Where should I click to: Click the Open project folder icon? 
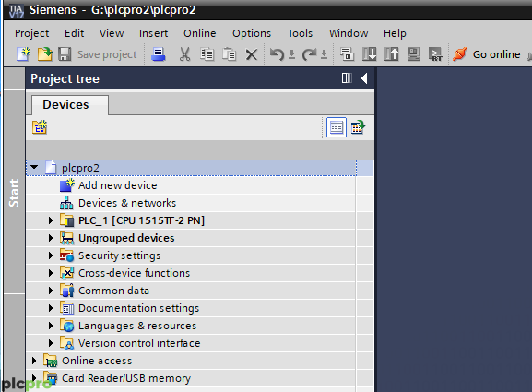[45, 54]
